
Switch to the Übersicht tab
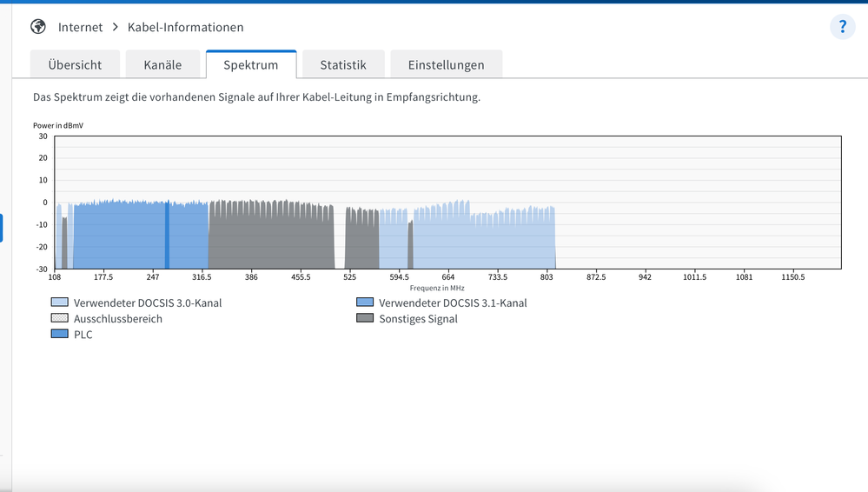(x=75, y=65)
